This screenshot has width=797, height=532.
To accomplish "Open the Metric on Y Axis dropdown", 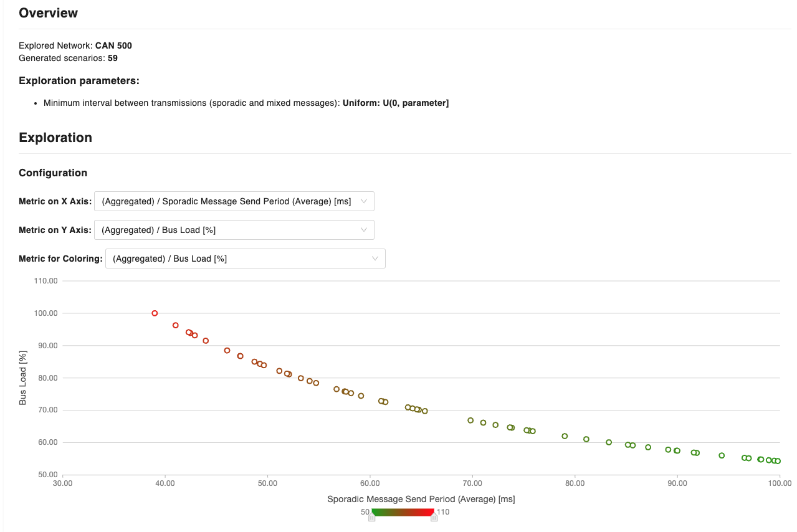I will coord(234,230).
